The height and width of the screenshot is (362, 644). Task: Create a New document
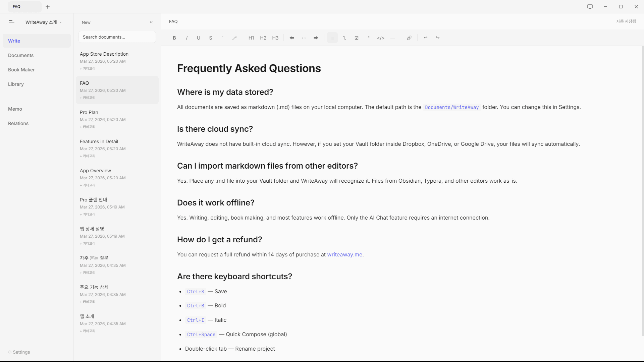(86, 22)
